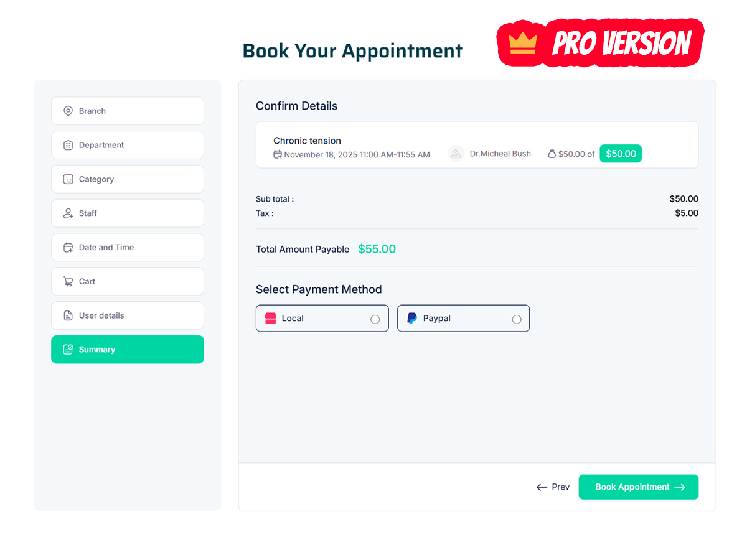
Task: Select the Local payment radio button
Action: click(x=375, y=319)
